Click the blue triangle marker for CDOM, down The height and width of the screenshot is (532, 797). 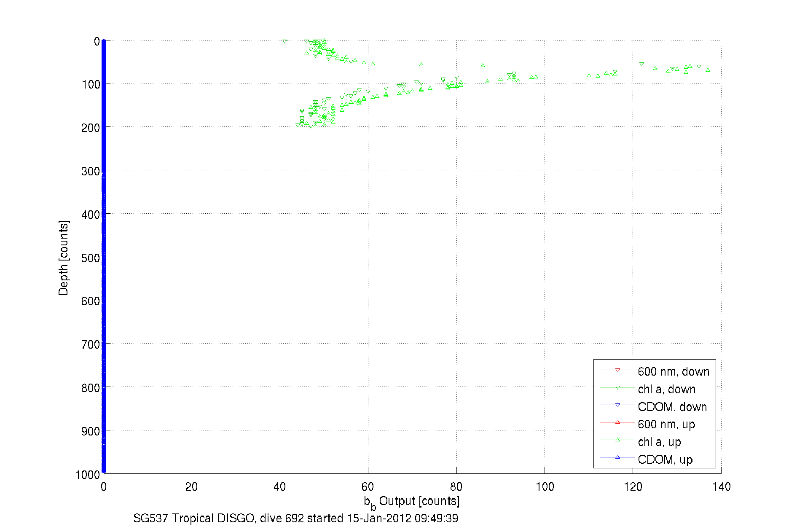[617, 405]
